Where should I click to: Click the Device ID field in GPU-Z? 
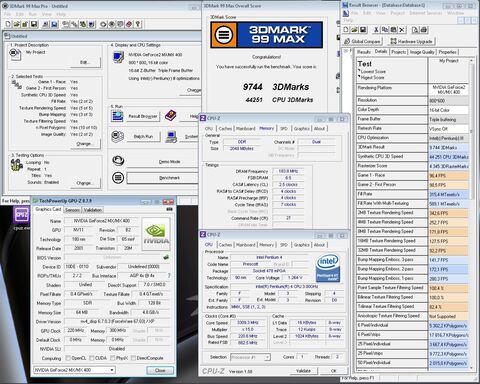pos(77,267)
